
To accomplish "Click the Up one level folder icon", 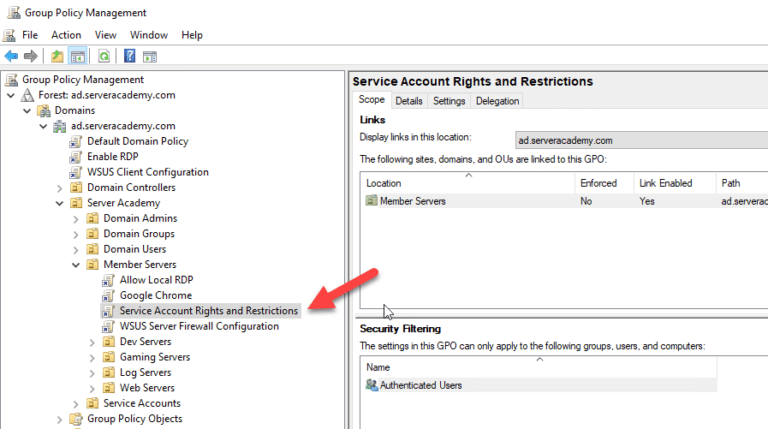I will pyautogui.click(x=57, y=56).
